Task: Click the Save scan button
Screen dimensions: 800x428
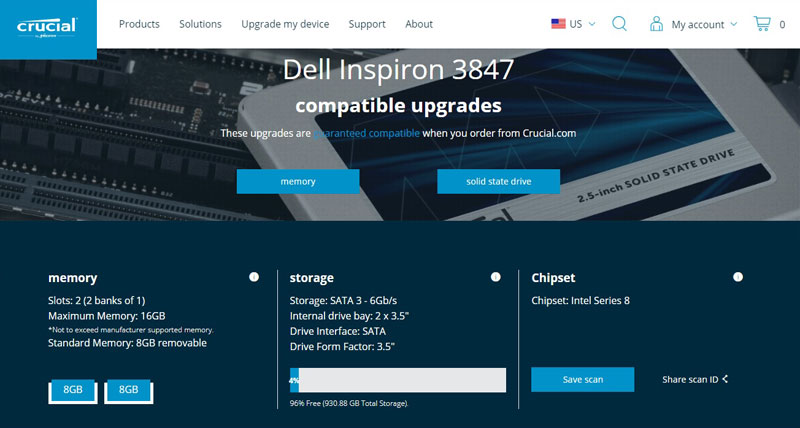Action: [583, 380]
